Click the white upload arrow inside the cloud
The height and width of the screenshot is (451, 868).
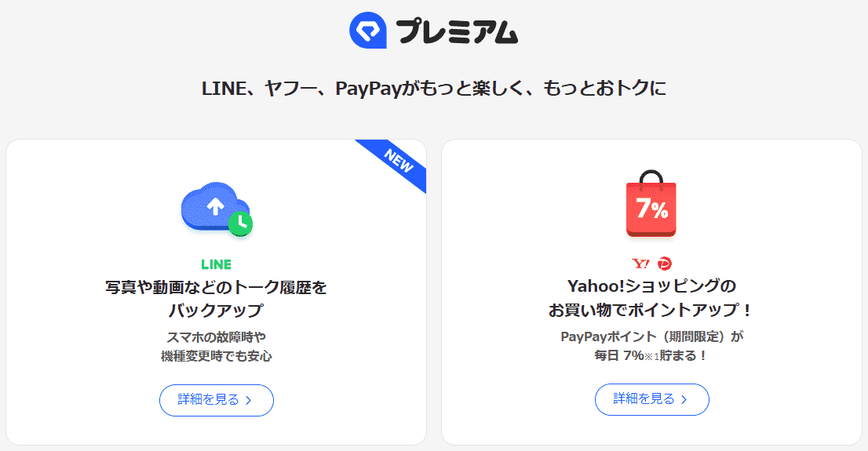tap(214, 206)
